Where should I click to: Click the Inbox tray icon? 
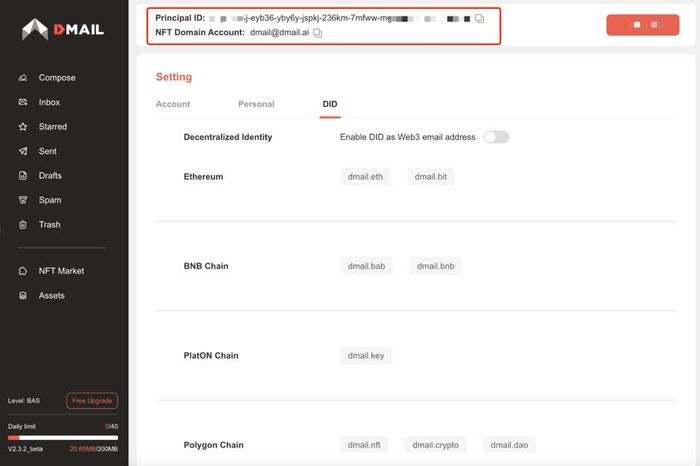23,102
